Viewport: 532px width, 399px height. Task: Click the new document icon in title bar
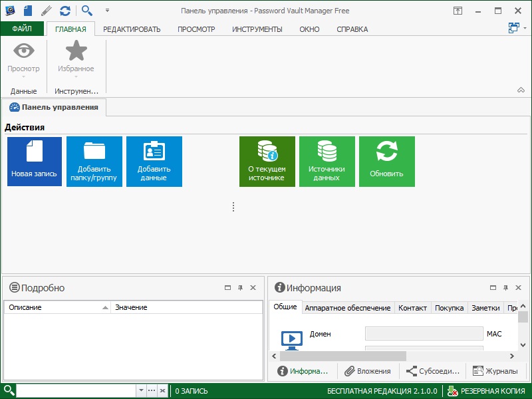[28, 11]
